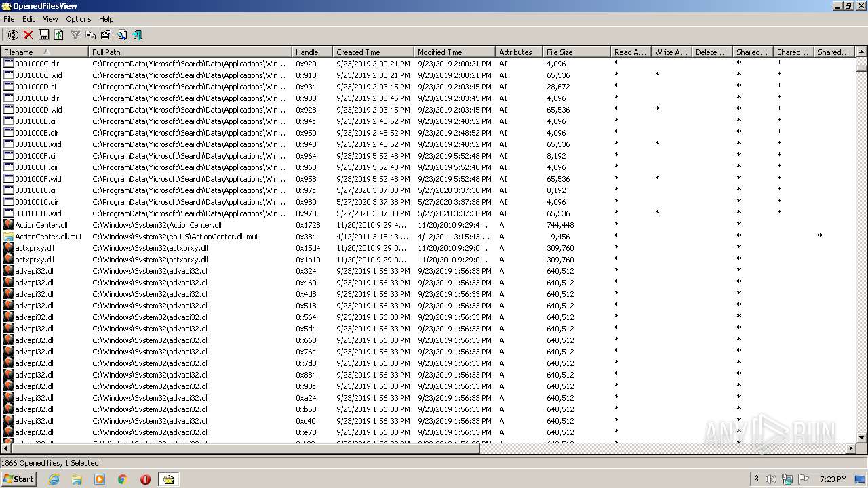Screen dimensions: 868x488
Task: Open the Windows Start menu
Action: (x=19, y=479)
